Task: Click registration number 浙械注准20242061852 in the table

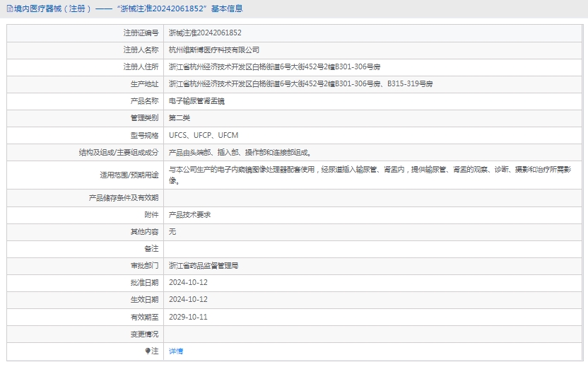Action: point(205,33)
